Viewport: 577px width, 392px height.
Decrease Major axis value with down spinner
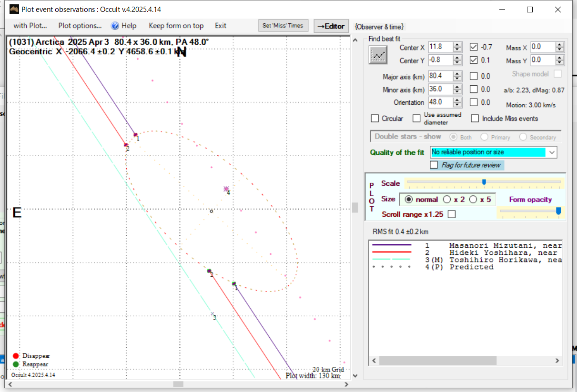click(457, 79)
